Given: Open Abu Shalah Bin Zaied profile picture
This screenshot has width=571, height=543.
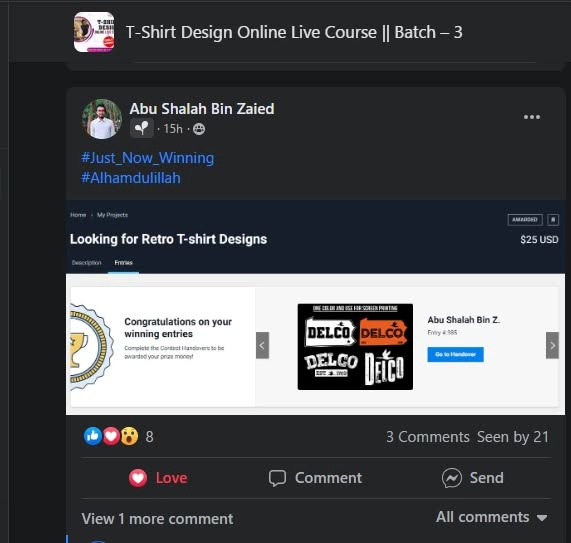Looking at the screenshot, I should click(102, 119).
